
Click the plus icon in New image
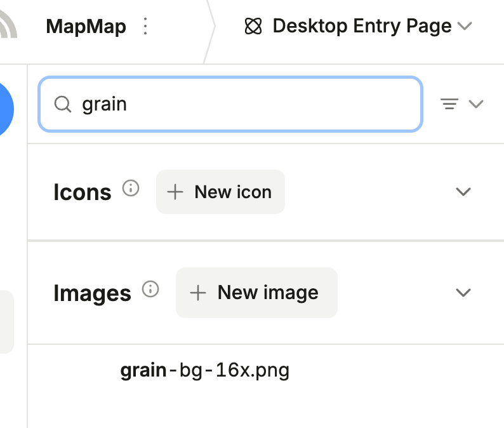(199, 293)
